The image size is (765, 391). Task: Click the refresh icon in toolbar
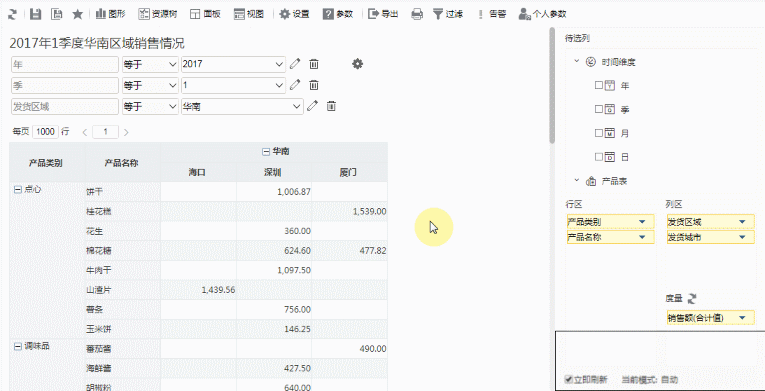(12, 14)
